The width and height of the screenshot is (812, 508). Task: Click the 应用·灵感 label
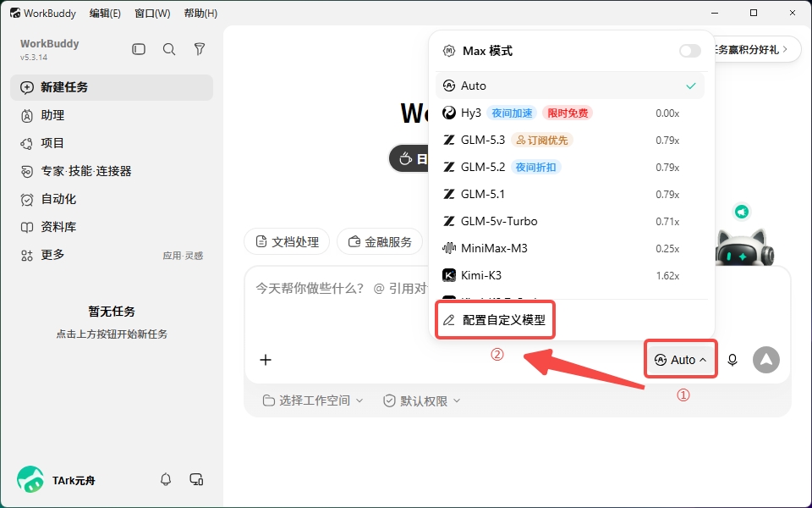tap(183, 256)
